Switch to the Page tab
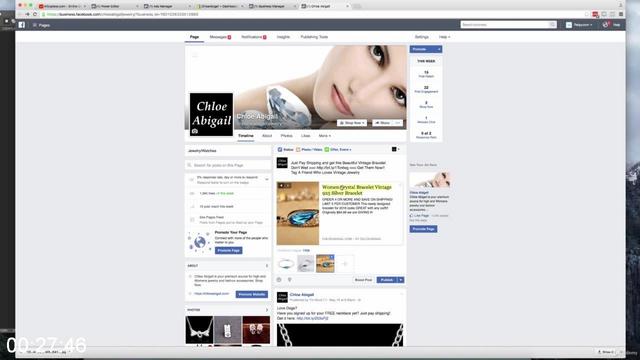 pyautogui.click(x=194, y=37)
